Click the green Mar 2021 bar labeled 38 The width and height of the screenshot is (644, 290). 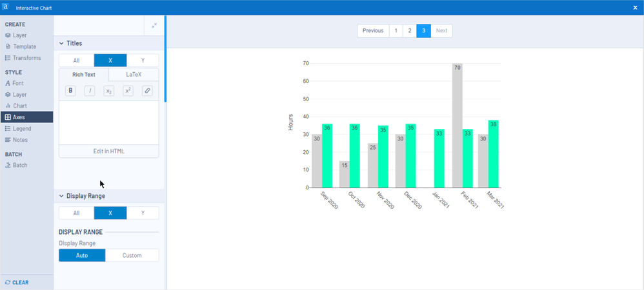tap(493, 154)
